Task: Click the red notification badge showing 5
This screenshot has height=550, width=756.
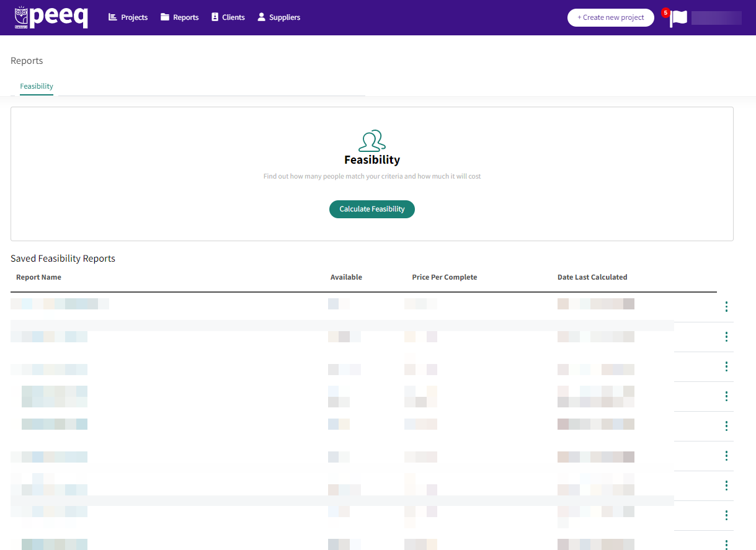Action: tap(665, 12)
